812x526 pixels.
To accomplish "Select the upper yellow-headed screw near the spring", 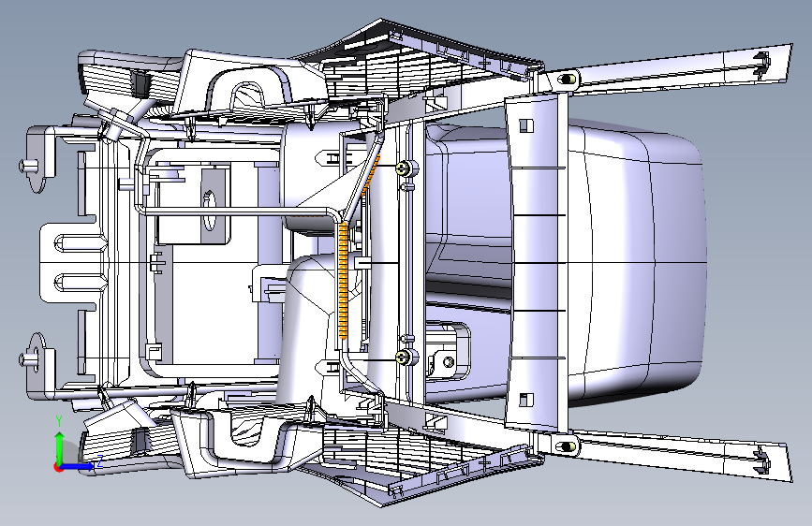I will (x=403, y=168).
